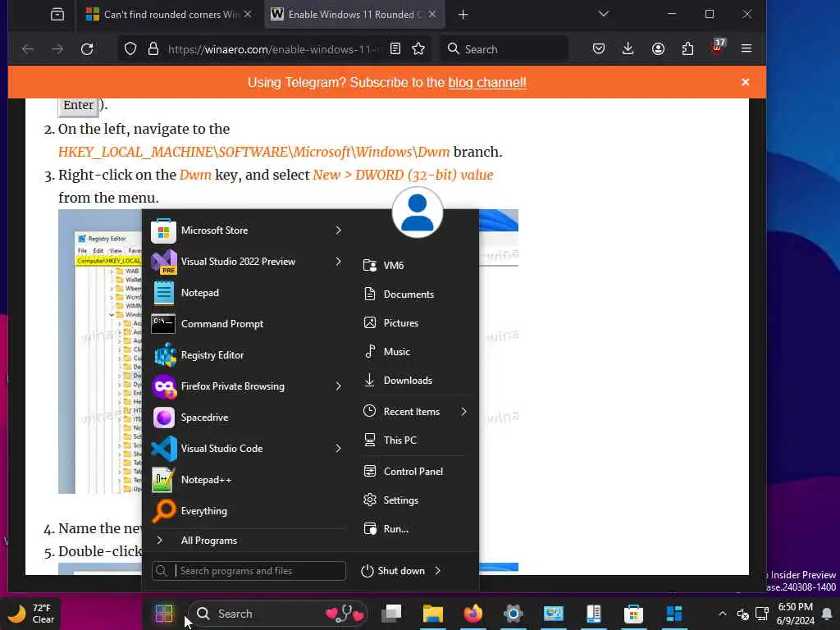Screen dimensions: 840x630
Task: Switch to Firefox on taskbar
Action: pos(473,614)
